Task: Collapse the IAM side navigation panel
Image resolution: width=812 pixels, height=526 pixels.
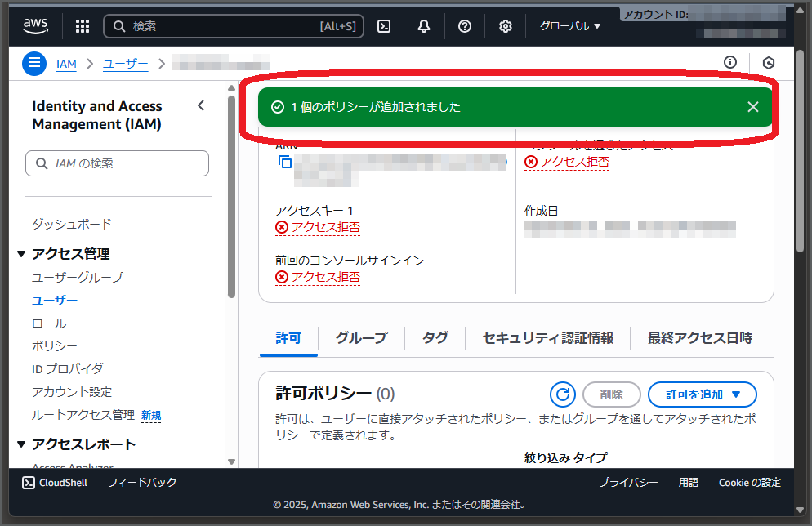Action: pos(201,105)
